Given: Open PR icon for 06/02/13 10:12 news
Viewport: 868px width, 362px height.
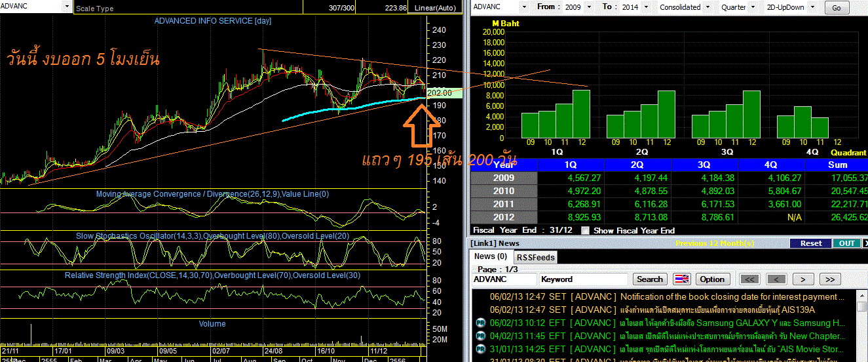Looking at the screenshot, I should [480, 323].
